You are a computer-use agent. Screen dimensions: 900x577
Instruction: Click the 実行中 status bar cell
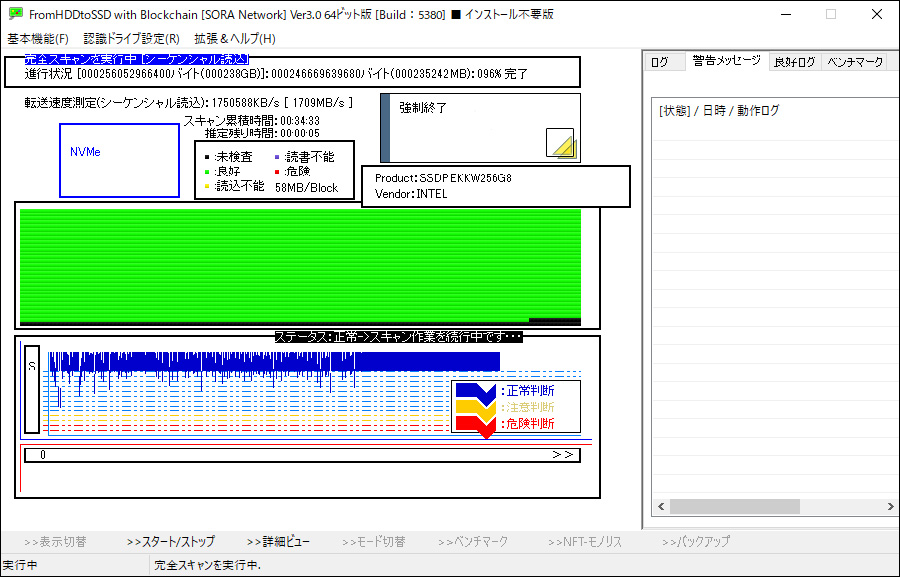(20, 566)
